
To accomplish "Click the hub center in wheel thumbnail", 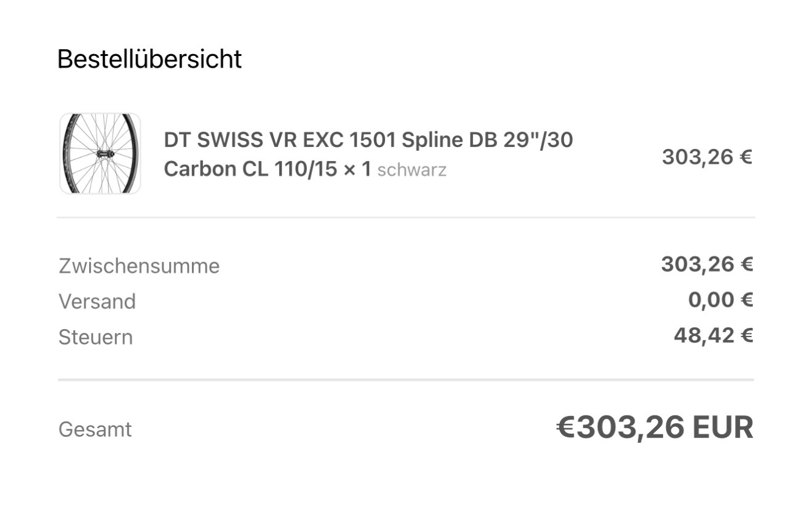I will point(105,153).
